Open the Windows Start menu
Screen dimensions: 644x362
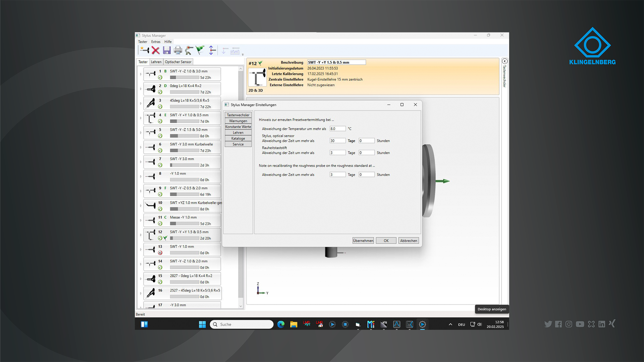tap(202, 324)
